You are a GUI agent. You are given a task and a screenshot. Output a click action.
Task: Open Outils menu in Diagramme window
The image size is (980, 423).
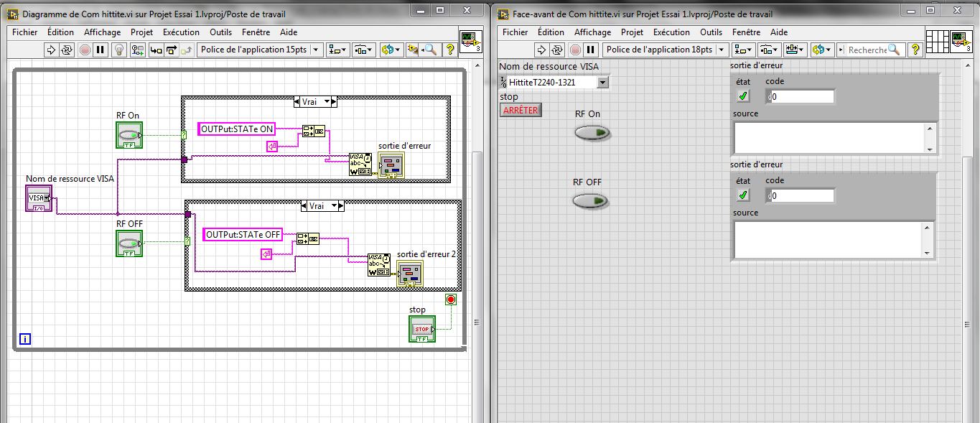click(x=220, y=32)
